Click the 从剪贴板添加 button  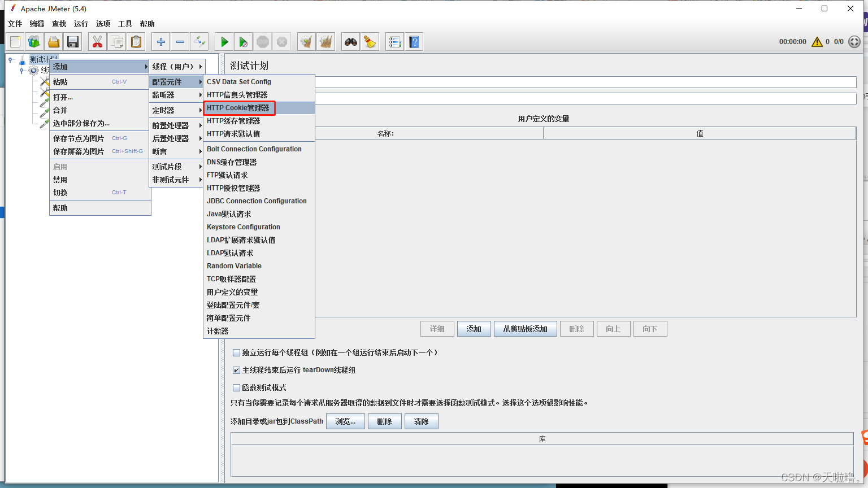(526, 329)
